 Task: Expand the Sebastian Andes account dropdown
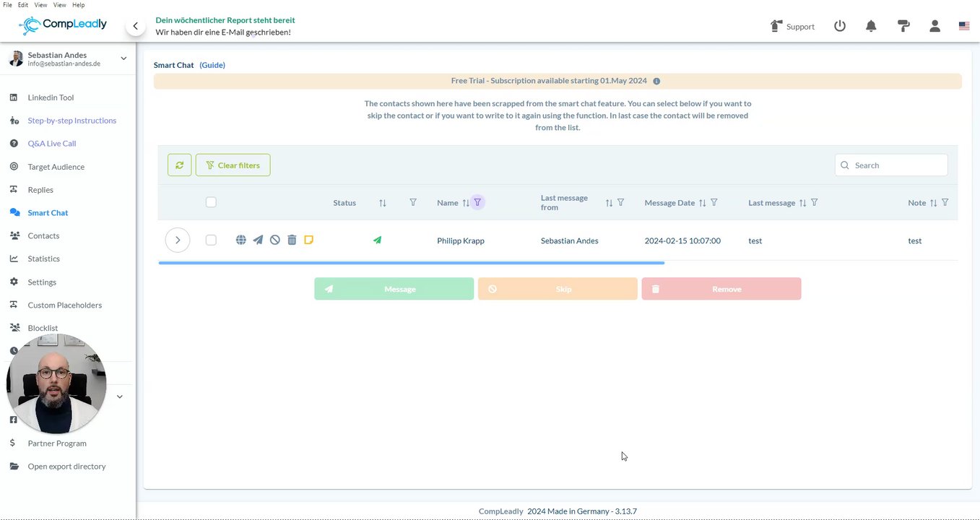[123, 58]
